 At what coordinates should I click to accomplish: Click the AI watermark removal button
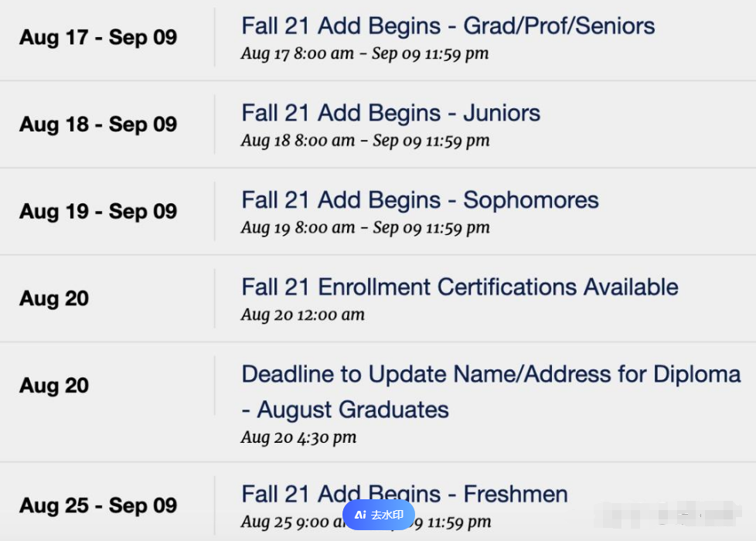(x=379, y=515)
